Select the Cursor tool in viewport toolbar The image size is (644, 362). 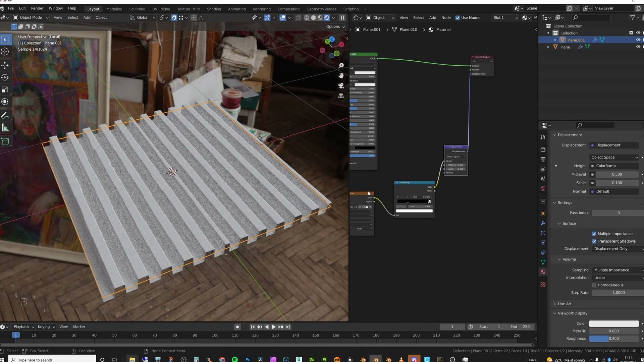click(5, 52)
